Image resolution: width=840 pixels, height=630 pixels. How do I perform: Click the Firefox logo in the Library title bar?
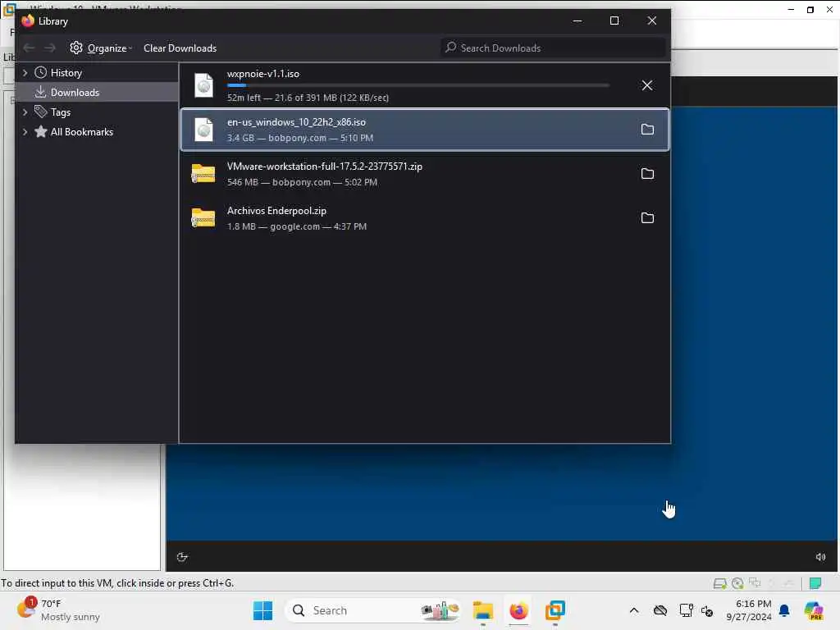click(28, 21)
